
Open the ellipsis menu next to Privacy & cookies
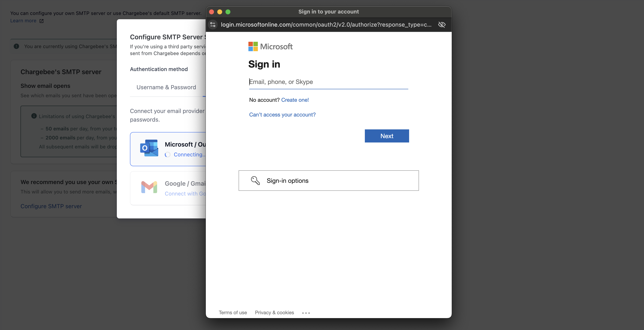pos(306,313)
